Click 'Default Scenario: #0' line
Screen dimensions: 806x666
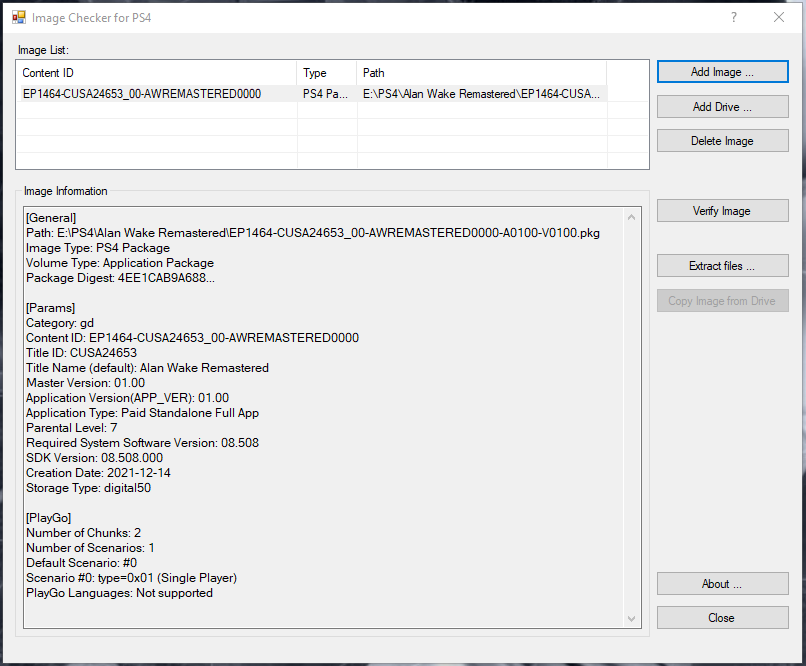pyautogui.click(x=81, y=563)
